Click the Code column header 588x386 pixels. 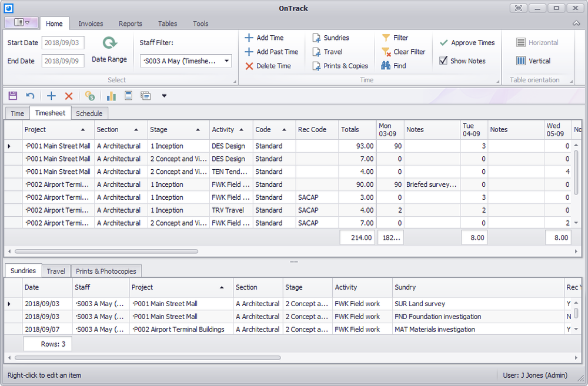coord(274,130)
